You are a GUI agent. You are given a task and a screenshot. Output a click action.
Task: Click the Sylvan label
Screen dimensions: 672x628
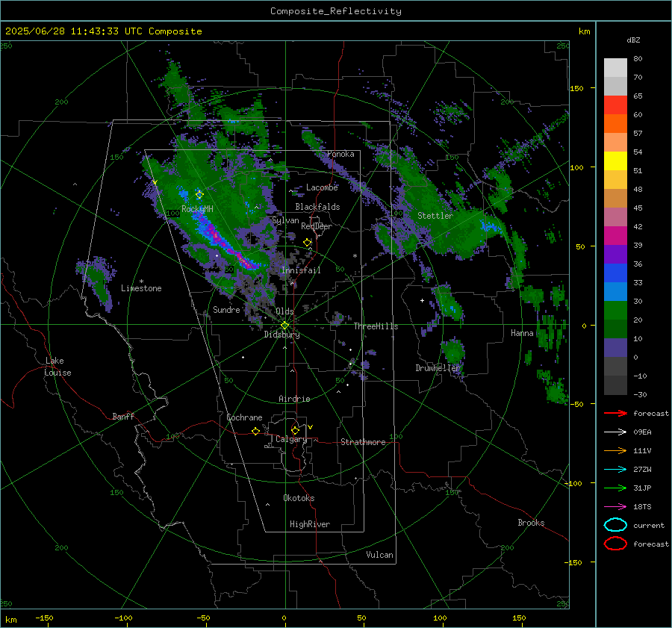coord(285,220)
